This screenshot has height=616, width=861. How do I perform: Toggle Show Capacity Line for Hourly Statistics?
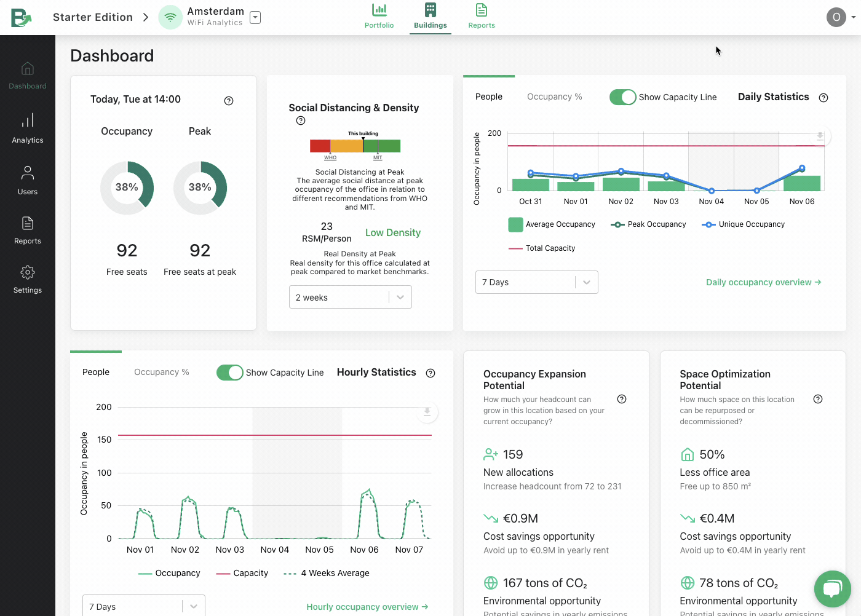[x=230, y=373]
